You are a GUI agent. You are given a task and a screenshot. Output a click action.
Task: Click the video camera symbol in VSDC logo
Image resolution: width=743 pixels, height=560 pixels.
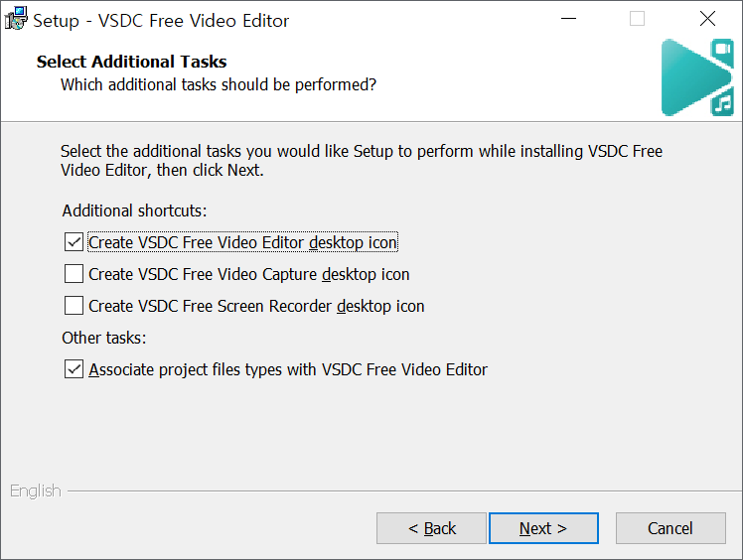(722, 50)
